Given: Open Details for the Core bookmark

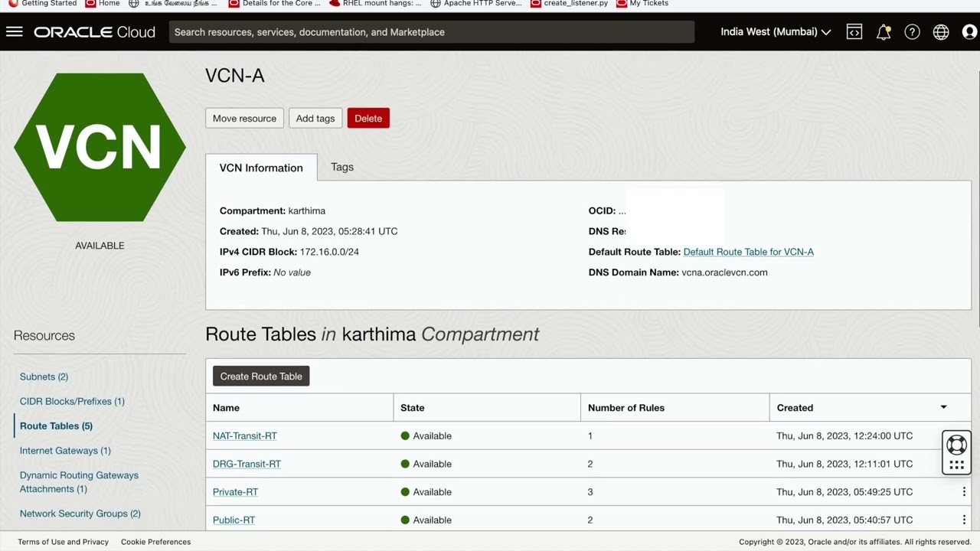Looking at the screenshot, I should pos(274,4).
